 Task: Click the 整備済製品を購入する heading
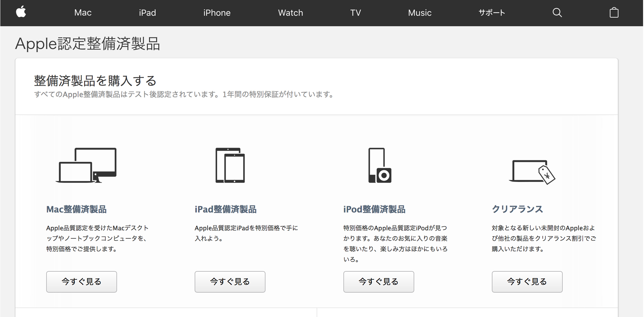click(x=95, y=81)
